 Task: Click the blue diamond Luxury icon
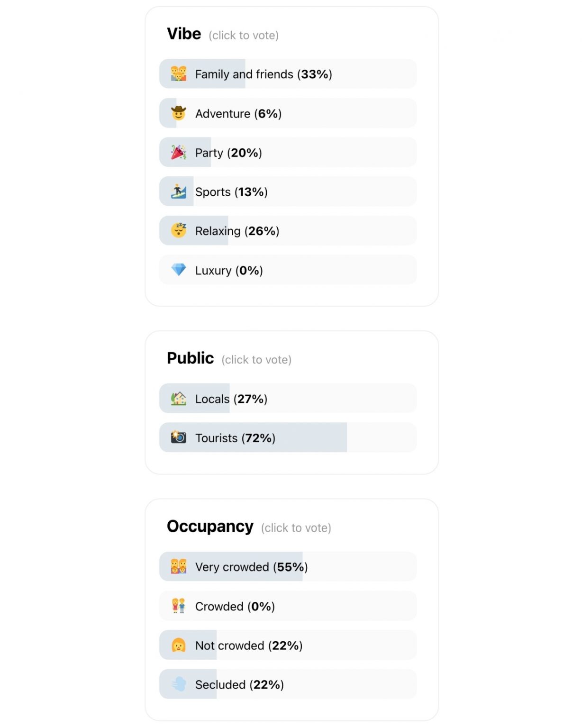(x=179, y=270)
